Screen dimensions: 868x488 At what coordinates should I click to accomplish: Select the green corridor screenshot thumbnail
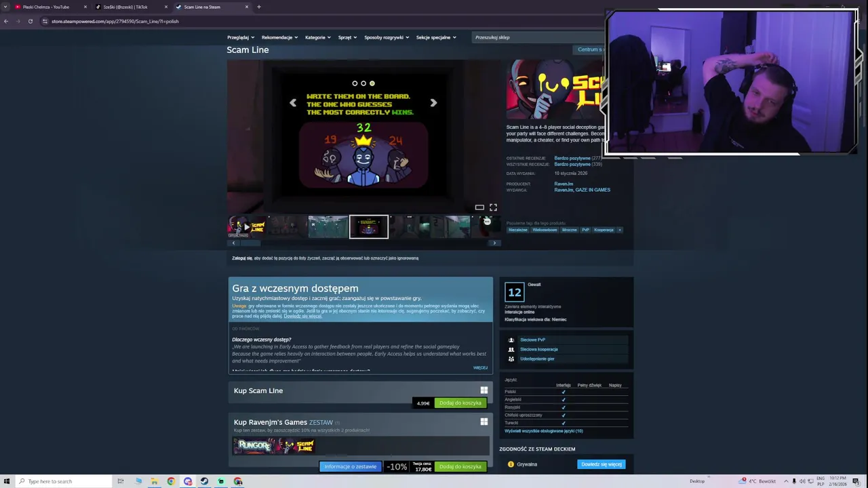328,227
